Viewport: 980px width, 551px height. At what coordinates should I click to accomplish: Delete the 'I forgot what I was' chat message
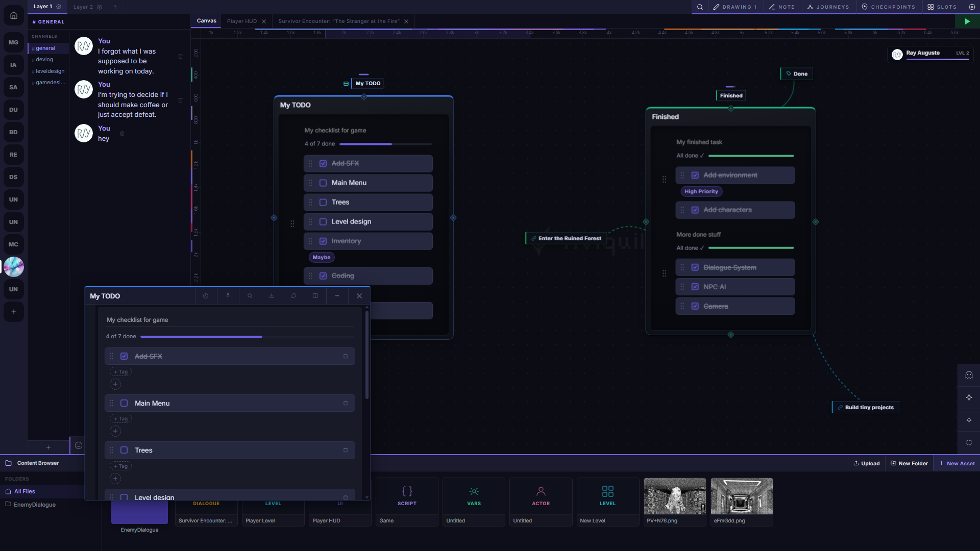(x=180, y=57)
